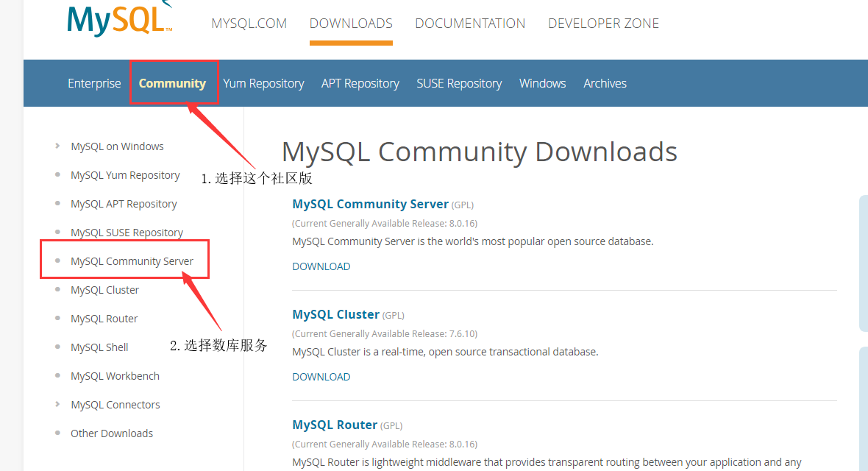
Task: Click the Community Server description sentence
Action: tap(473, 241)
